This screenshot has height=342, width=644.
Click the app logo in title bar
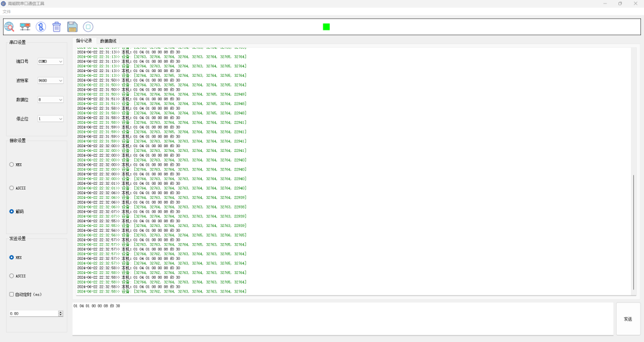4,4
